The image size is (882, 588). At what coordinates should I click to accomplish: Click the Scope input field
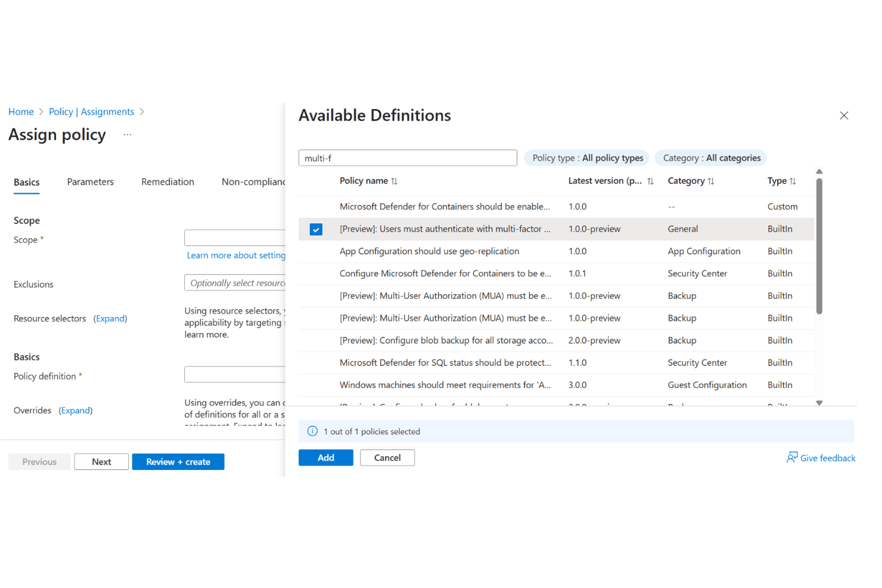pyautogui.click(x=235, y=238)
